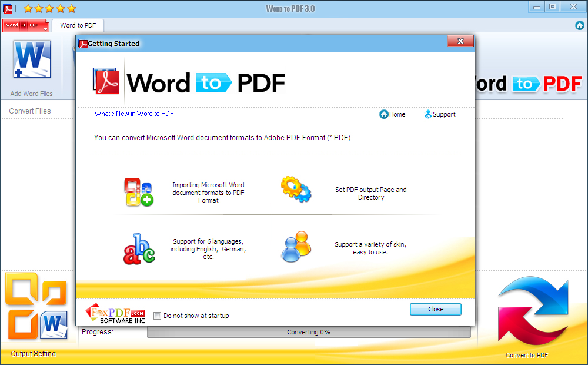
Task: Click the Word to PDF logo icon in dialog
Action: [x=106, y=81]
